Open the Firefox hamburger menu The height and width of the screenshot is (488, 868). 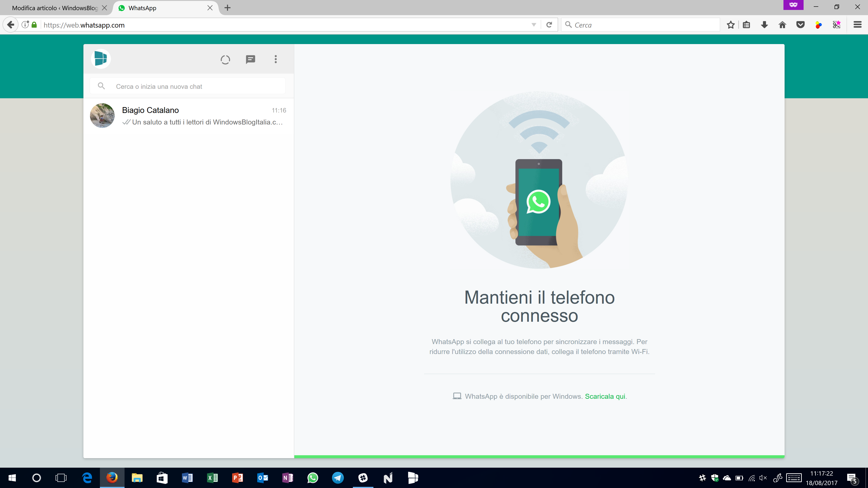point(858,25)
